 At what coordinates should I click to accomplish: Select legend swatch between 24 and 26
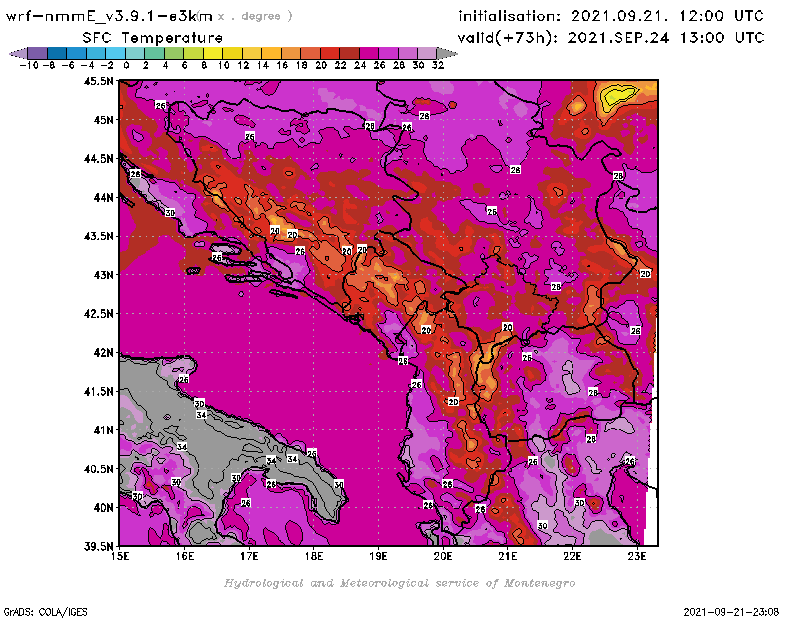click(x=368, y=53)
